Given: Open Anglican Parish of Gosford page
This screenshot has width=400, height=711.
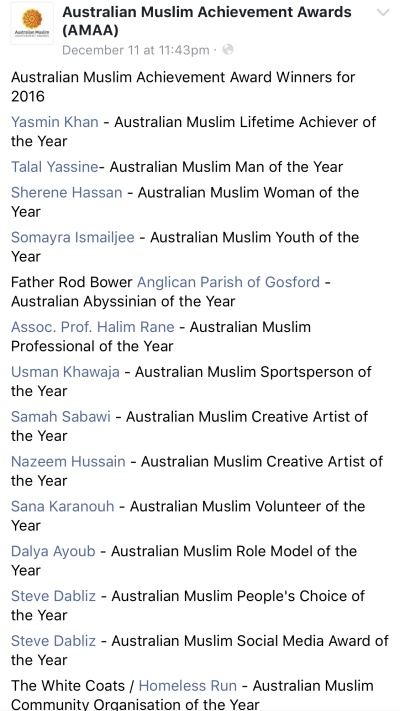Looking at the screenshot, I should pos(229,282).
